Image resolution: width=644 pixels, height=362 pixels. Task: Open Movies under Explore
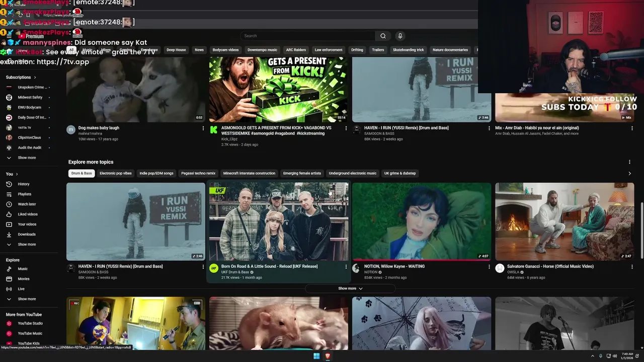point(24,279)
